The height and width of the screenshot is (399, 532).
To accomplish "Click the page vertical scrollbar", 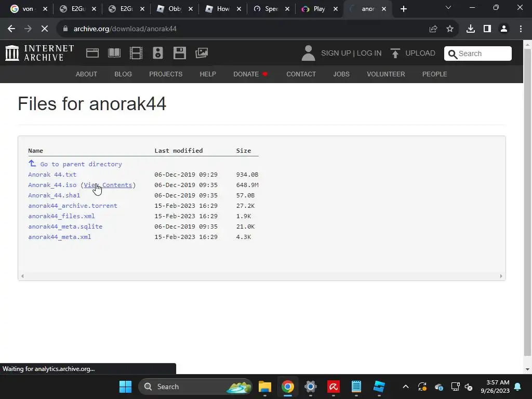I will click(x=528, y=202).
